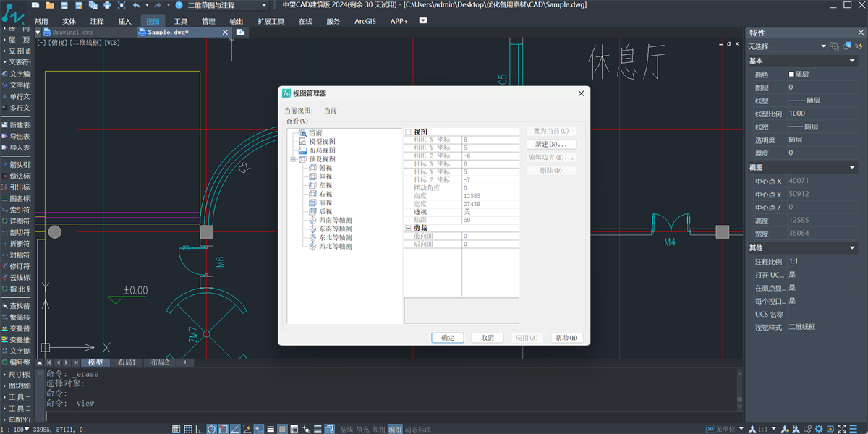This screenshot has width=868, height=434.
Task: Select the 西南等轴测 view in tree
Action: click(x=335, y=221)
